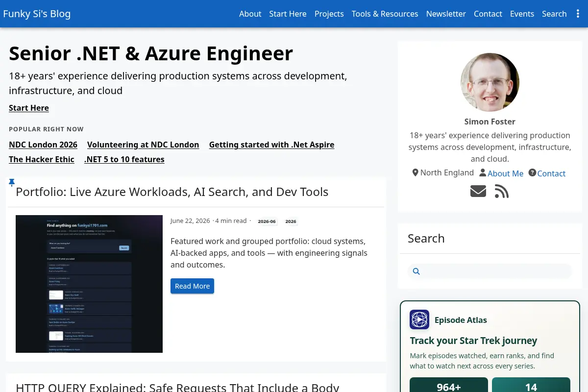Click the June 22, 2026 date text
The height and width of the screenshot is (392, 588).
(190, 221)
